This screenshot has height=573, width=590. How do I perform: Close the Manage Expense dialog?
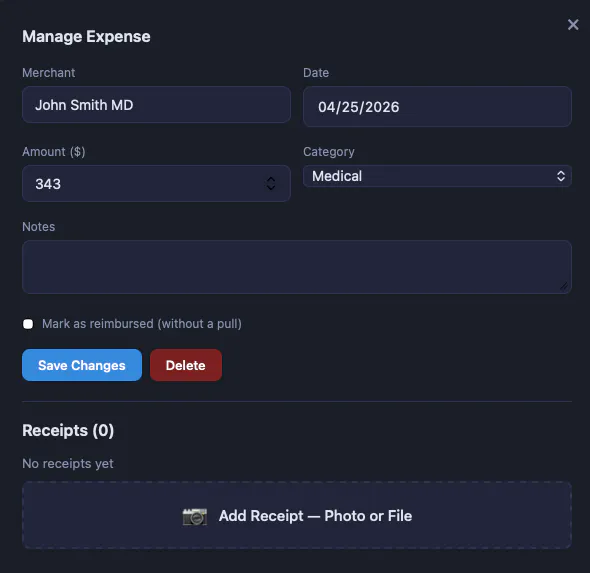[x=573, y=25]
